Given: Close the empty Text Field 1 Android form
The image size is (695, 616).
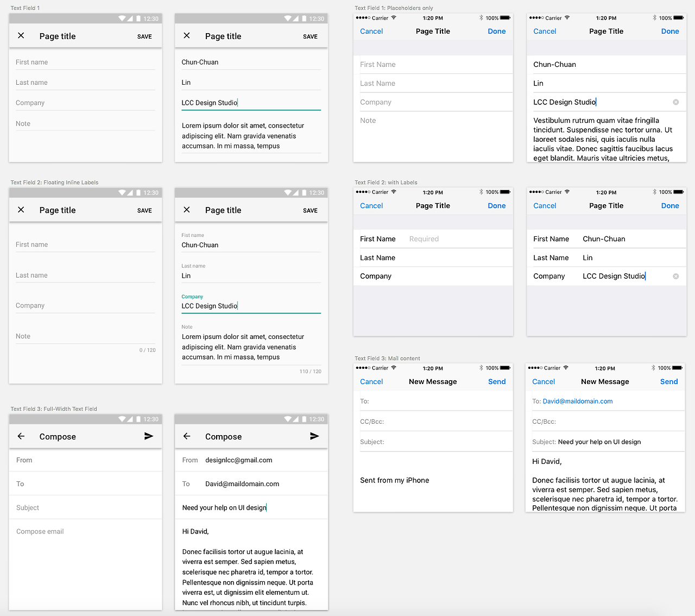Looking at the screenshot, I should click(x=21, y=36).
